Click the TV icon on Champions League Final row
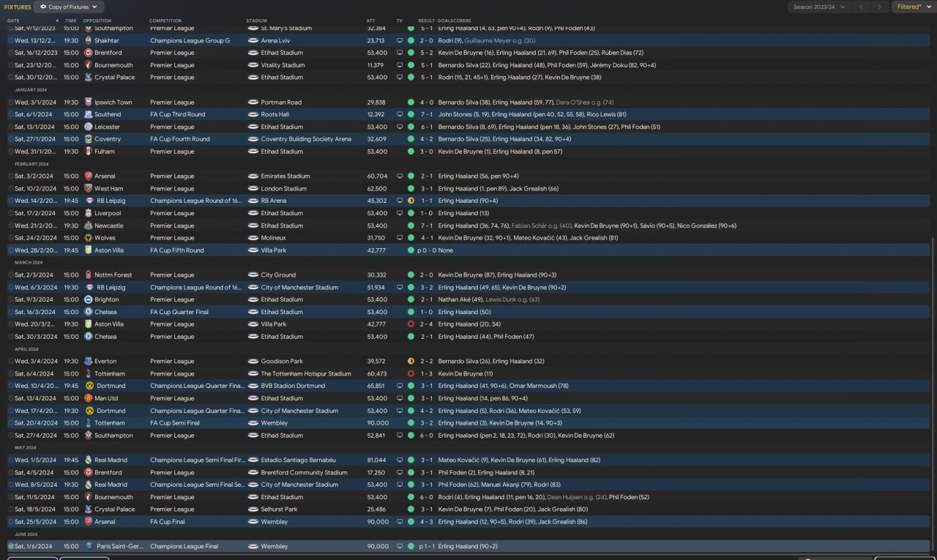 tap(400, 546)
